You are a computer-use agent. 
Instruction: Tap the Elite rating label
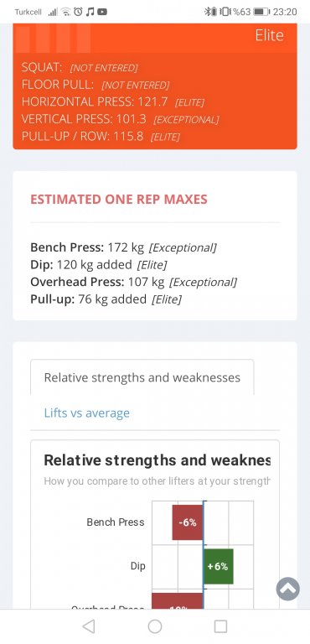coord(269,36)
